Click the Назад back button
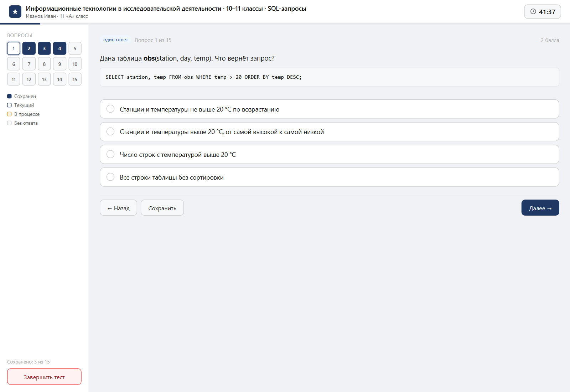The width and height of the screenshot is (570, 392). [118, 208]
